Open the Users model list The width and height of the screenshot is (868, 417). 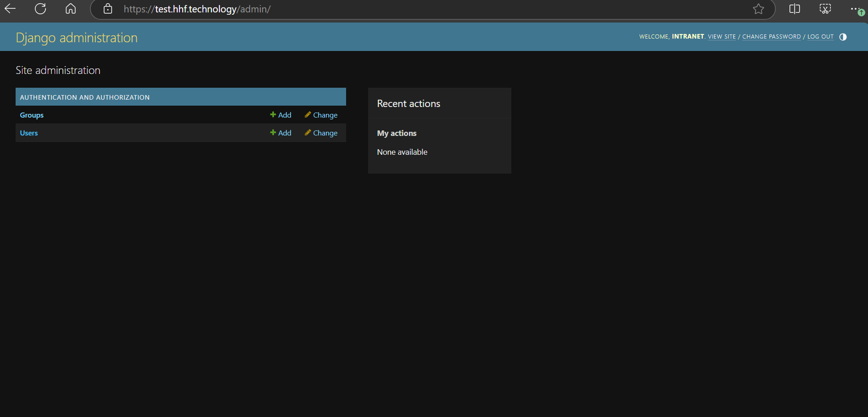[29, 133]
